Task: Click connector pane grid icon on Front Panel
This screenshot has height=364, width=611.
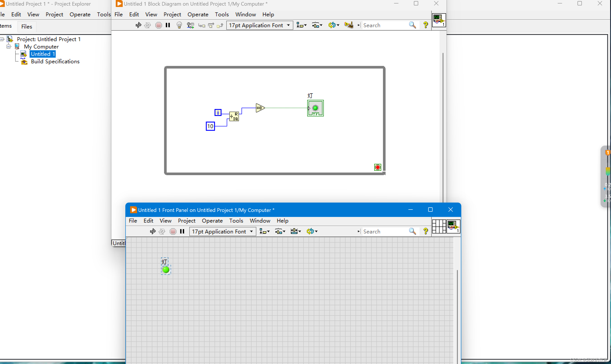Action: pos(439,226)
